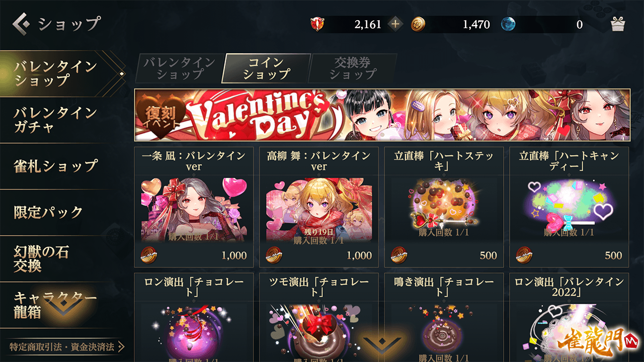Screen dimensions: 644x362
Task: Open 特定商取引法・資金決済法 link
Action: click(x=66, y=347)
